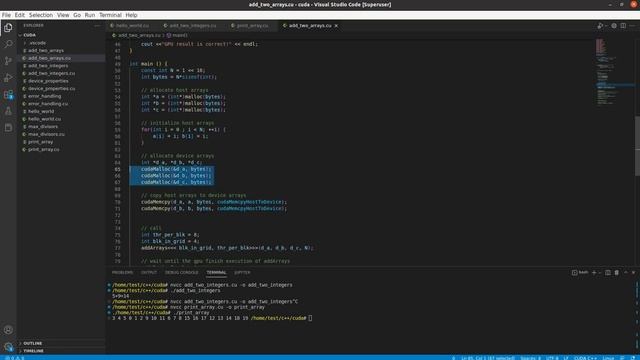Open the Terminal menu
The height and width of the screenshot is (360, 640).
click(110, 15)
